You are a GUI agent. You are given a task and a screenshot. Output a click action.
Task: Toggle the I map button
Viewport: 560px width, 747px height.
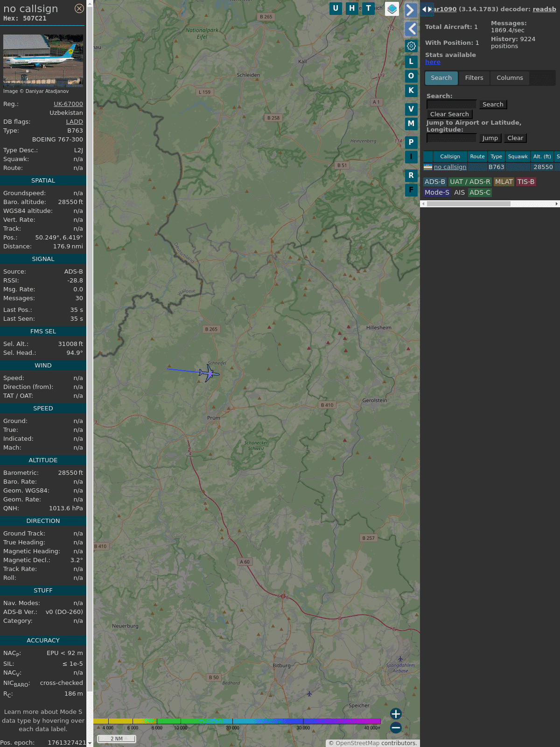(411, 157)
